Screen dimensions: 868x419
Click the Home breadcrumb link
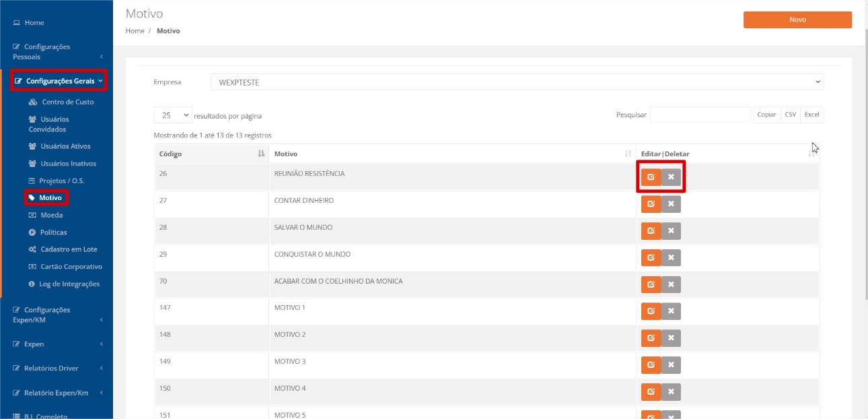pyautogui.click(x=135, y=31)
